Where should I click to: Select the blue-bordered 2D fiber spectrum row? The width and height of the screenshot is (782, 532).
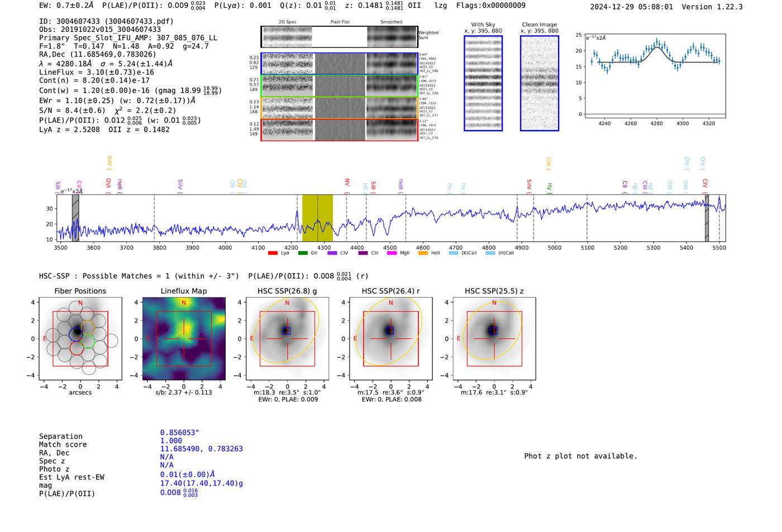click(339, 64)
